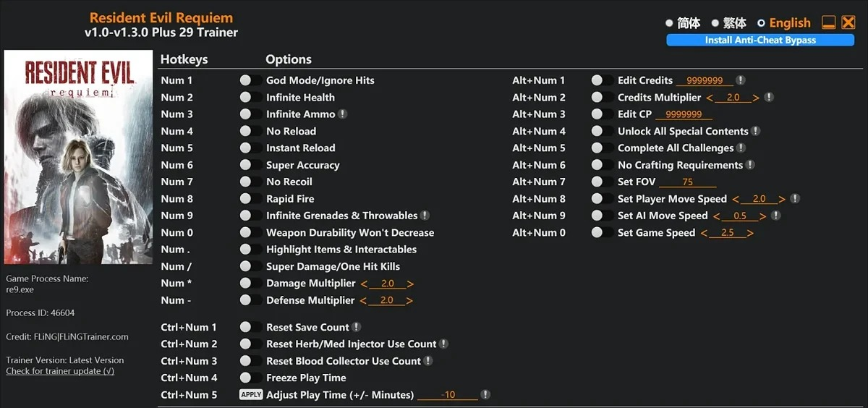Enable Super Accuracy toggle

pyautogui.click(x=250, y=165)
